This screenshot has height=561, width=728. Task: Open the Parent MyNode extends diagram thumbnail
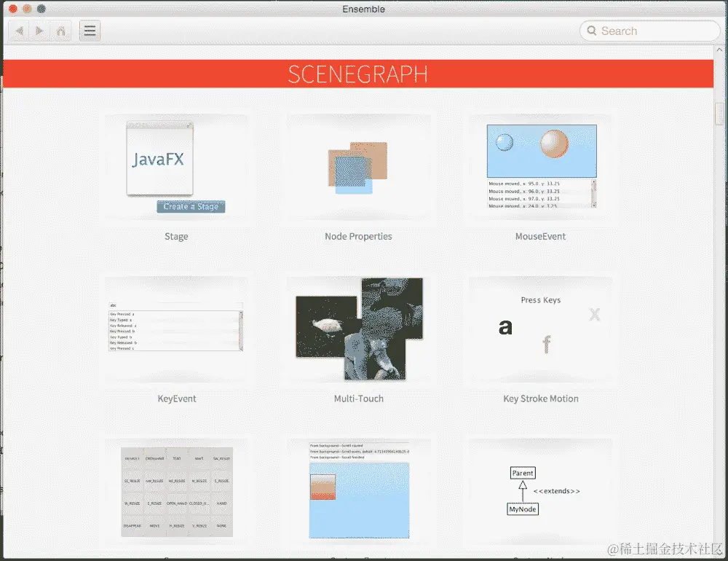click(540, 492)
